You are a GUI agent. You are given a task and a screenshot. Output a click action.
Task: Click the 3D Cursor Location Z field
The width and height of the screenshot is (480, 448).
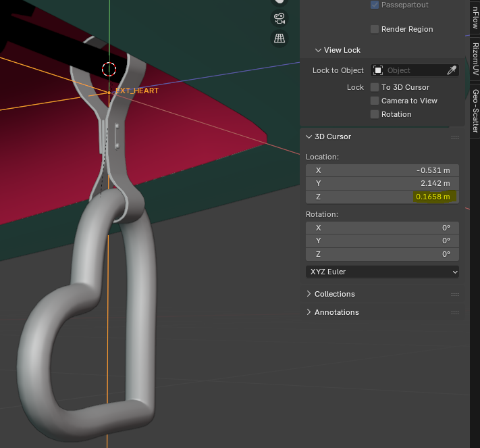382,197
